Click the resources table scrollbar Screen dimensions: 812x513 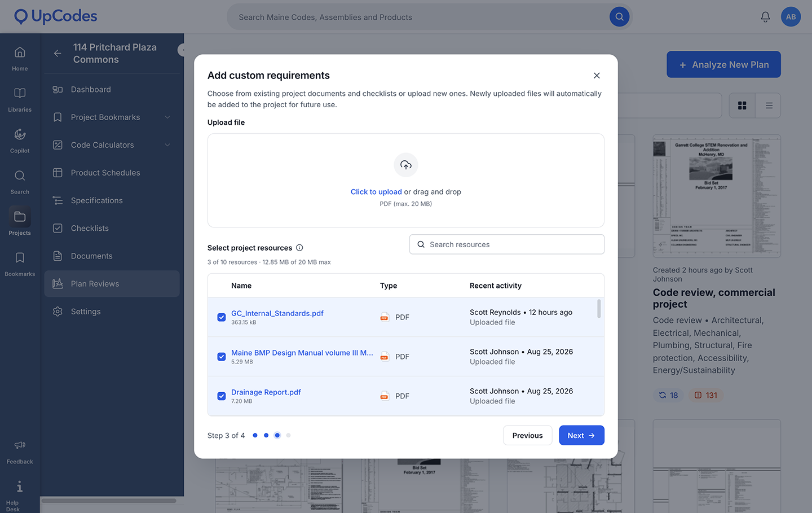point(599,309)
